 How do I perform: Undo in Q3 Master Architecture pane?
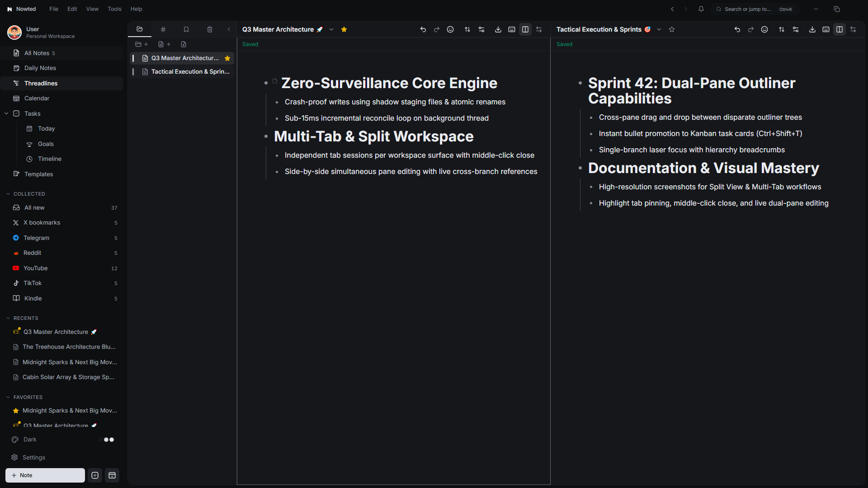coord(423,29)
